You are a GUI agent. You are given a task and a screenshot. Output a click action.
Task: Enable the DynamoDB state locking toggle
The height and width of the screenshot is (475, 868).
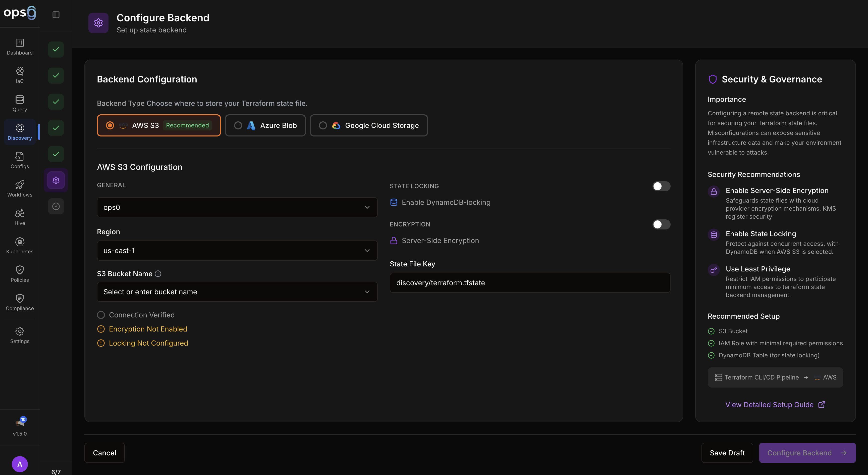(661, 186)
